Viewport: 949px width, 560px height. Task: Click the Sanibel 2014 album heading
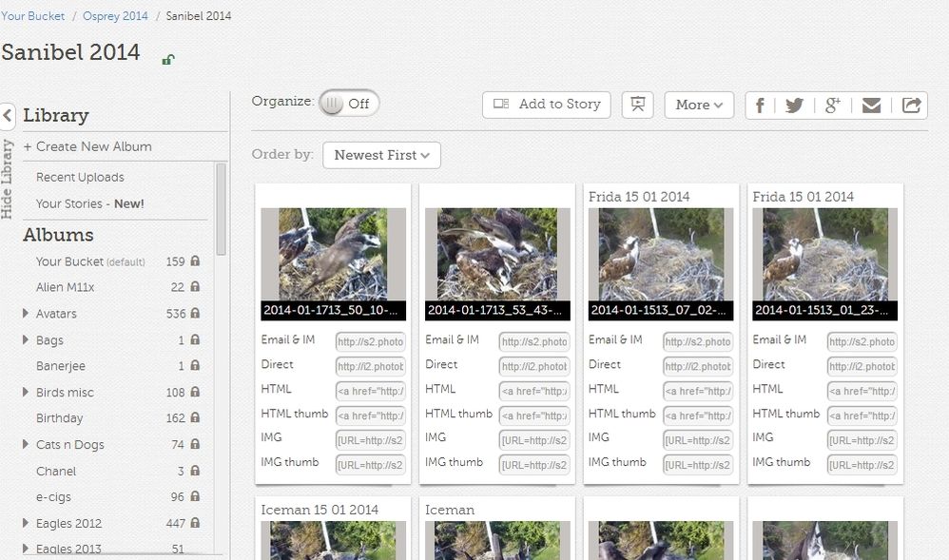pyautogui.click(x=70, y=52)
